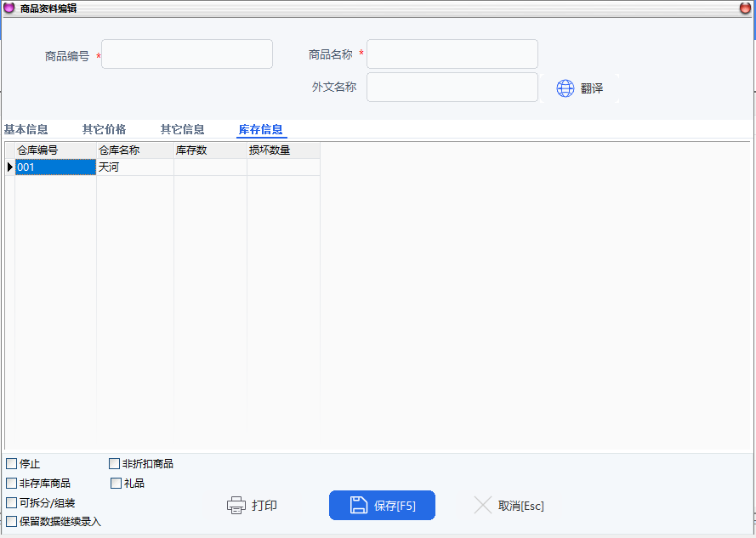The height and width of the screenshot is (538, 756).
Task: Click the globe translate icon
Action: coord(566,88)
